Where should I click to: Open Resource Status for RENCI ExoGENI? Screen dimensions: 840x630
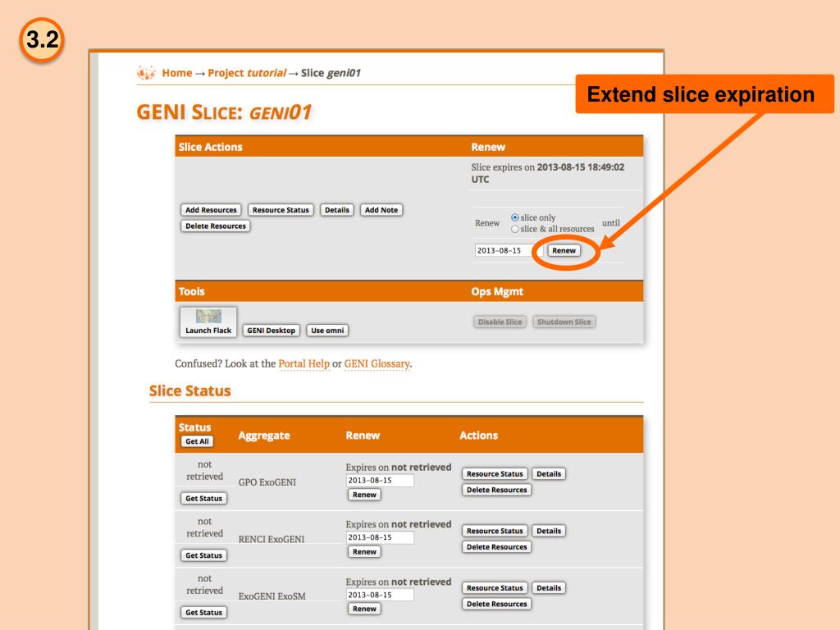[495, 531]
